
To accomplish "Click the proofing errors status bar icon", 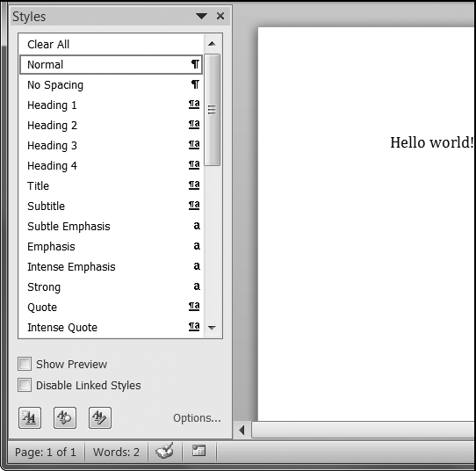I will tap(165, 451).
